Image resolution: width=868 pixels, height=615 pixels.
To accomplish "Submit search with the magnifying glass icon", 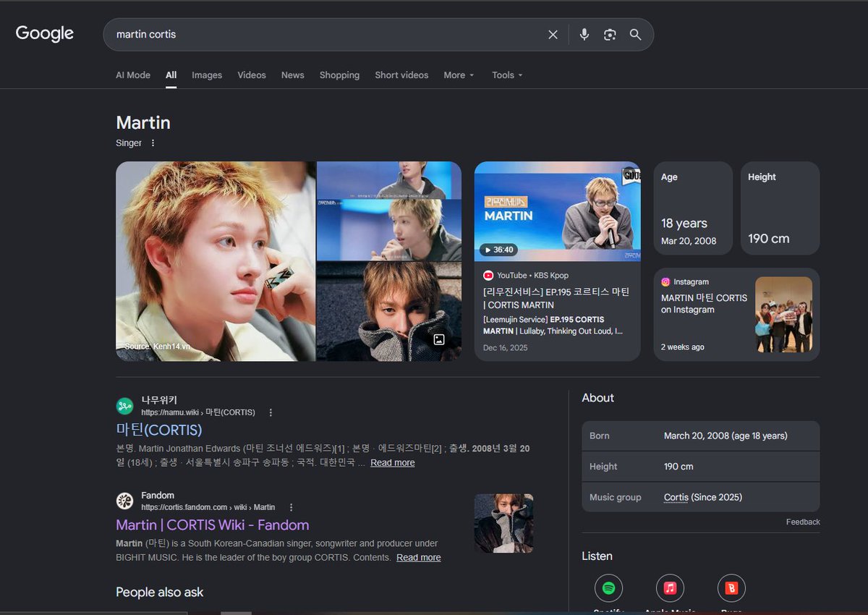I will [x=635, y=35].
